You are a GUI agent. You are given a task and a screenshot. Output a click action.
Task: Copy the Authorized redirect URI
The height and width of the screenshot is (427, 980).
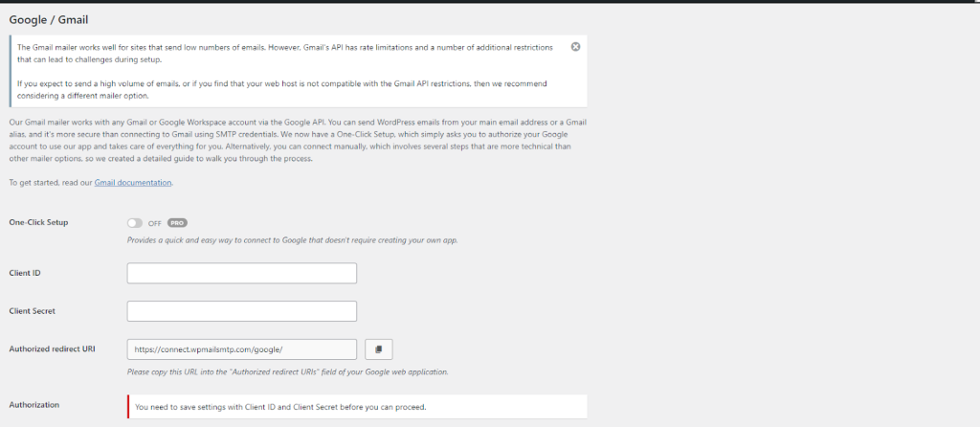click(x=379, y=349)
